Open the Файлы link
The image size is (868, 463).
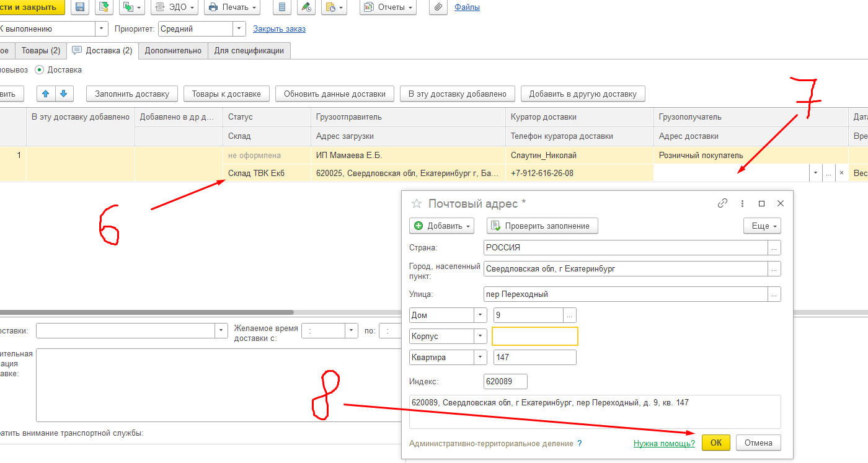coord(467,7)
